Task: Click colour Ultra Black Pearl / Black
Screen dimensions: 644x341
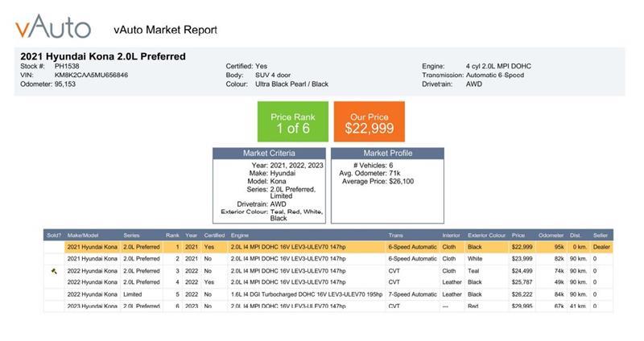Action: tap(291, 84)
